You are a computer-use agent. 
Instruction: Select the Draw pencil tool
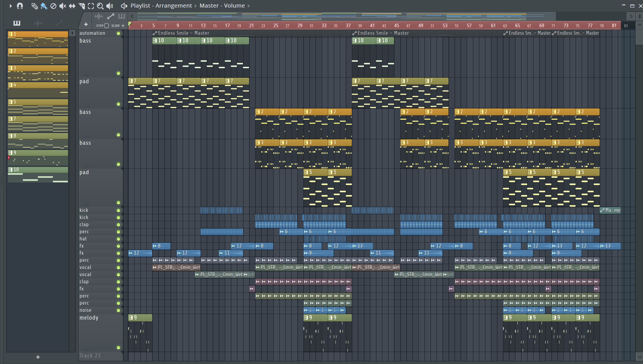tap(34, 6)
